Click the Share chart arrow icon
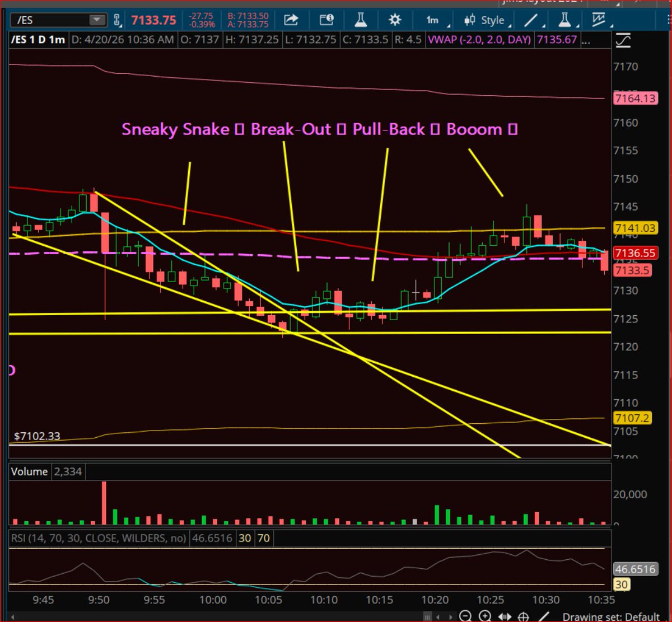Screen dimensions: 672x622 [291, 20]
